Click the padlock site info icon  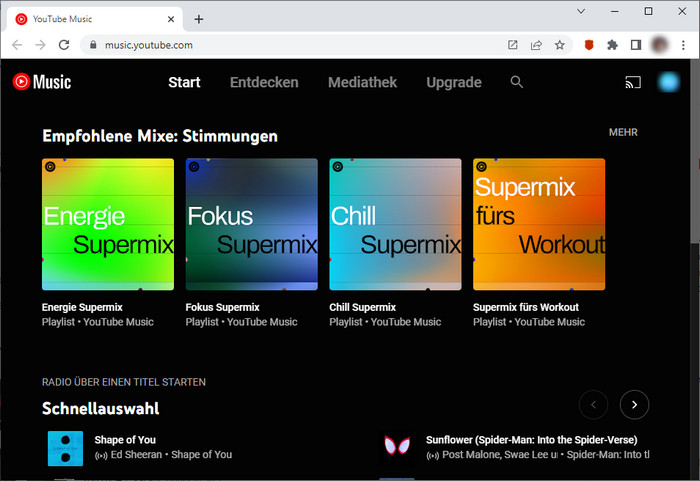(93, 45)
